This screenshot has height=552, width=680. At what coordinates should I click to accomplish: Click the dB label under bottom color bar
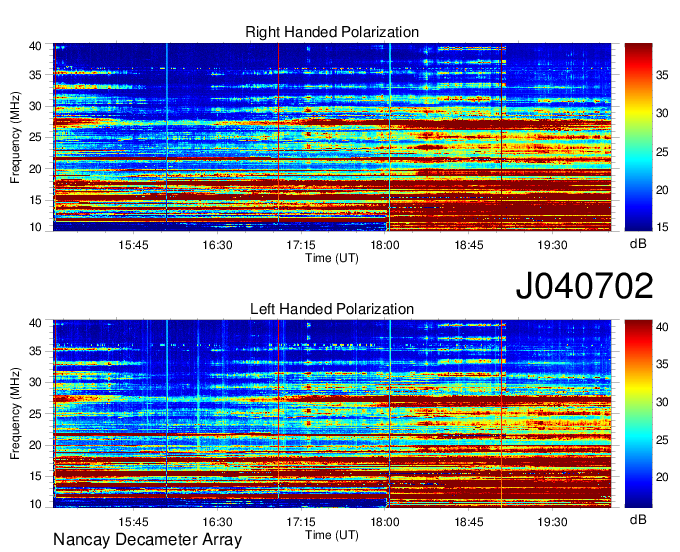click(638, 519)
